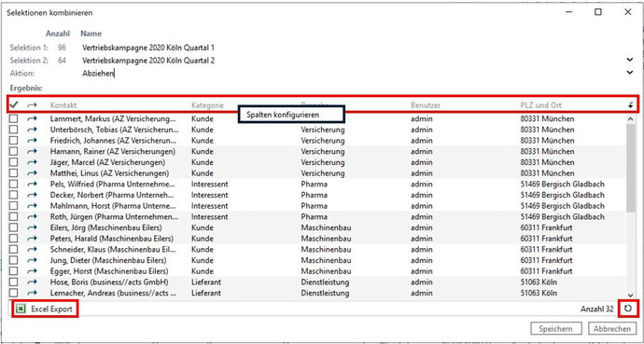The image size is (644, 344).
Task: Open contact arrow for Eilers, Jörg
Action: click(32, 227)
